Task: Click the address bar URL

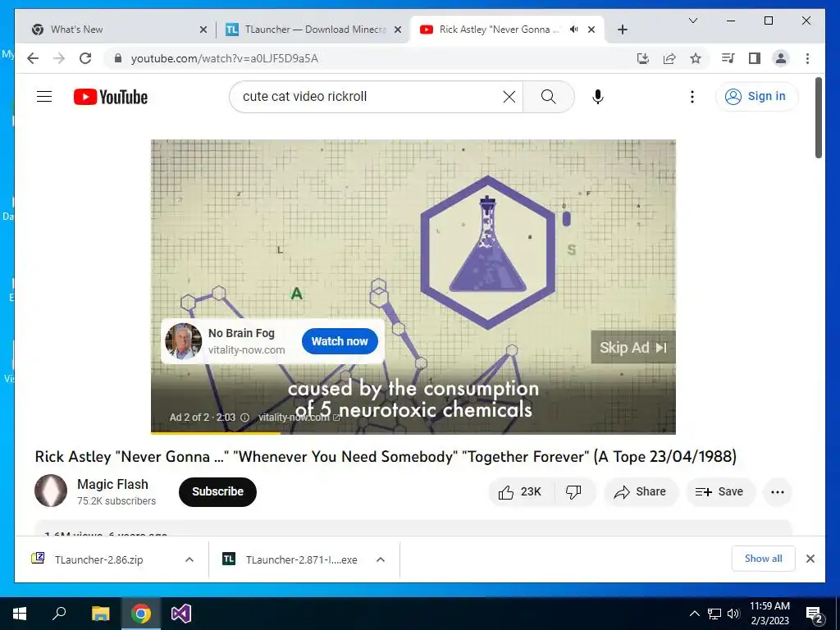Action: click(x=225, y=58)
